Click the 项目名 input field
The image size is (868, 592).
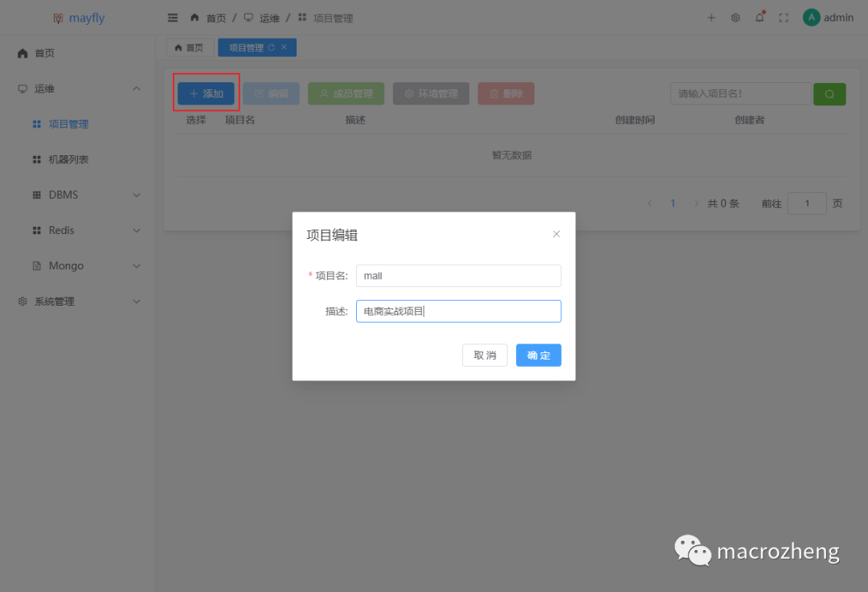click(458, 276)
